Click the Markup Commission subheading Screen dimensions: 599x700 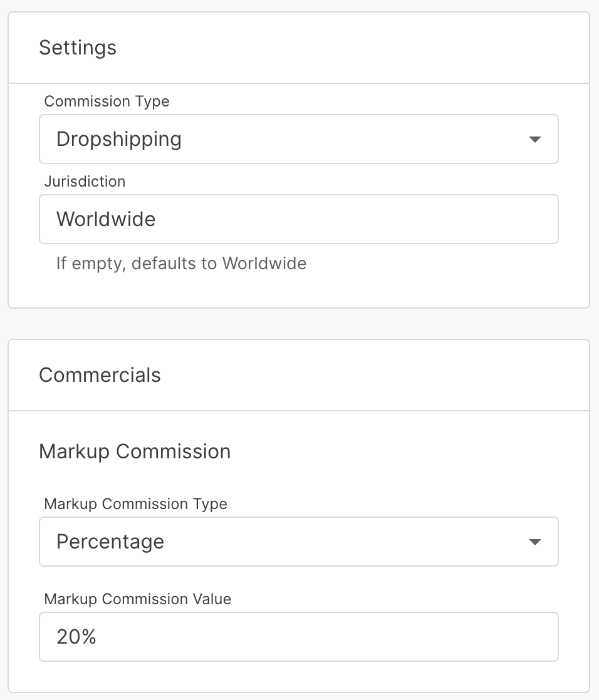[x=135, y=451]
